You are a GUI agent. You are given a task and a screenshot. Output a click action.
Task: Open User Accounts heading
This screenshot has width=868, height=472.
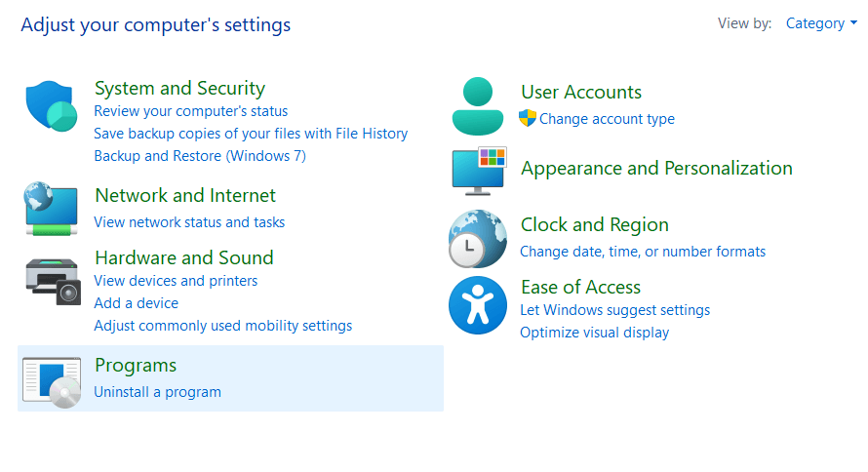click(x=581, y=92)
